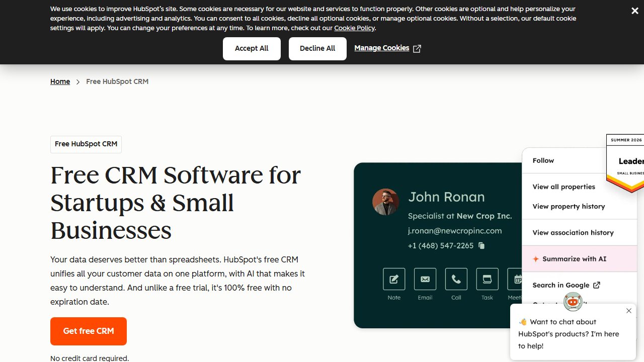
Task: Accept all cookies
Action: 252,49
